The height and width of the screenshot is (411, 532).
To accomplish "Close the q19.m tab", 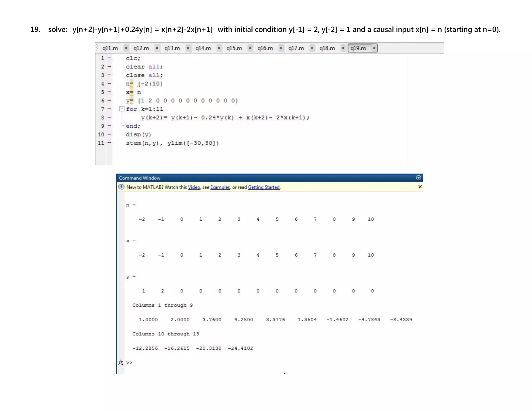I will (374, 48).
